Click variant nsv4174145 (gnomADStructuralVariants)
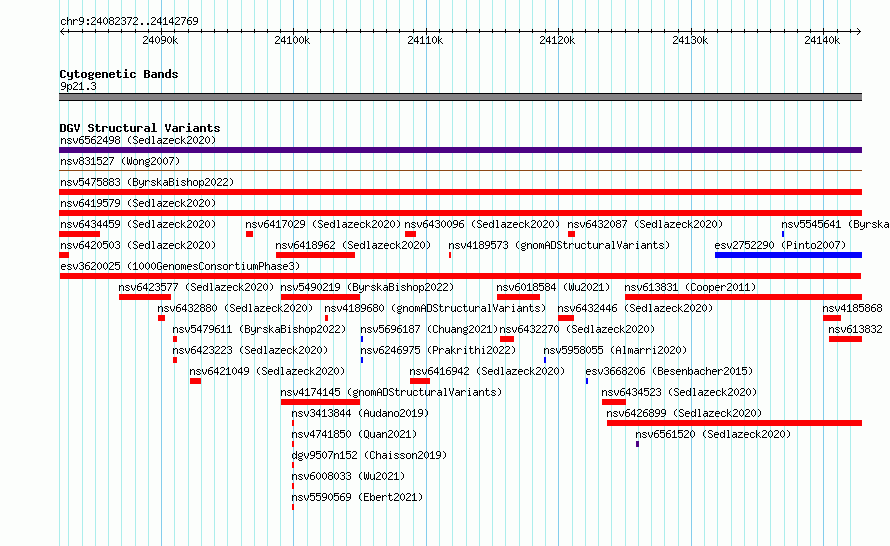 (x=391, y=392)
